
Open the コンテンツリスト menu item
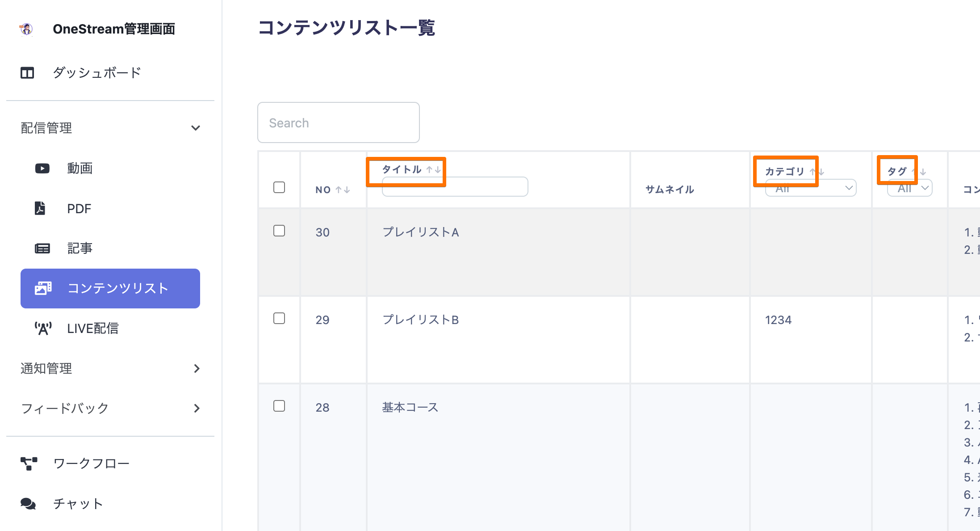(x=110, y=288)
